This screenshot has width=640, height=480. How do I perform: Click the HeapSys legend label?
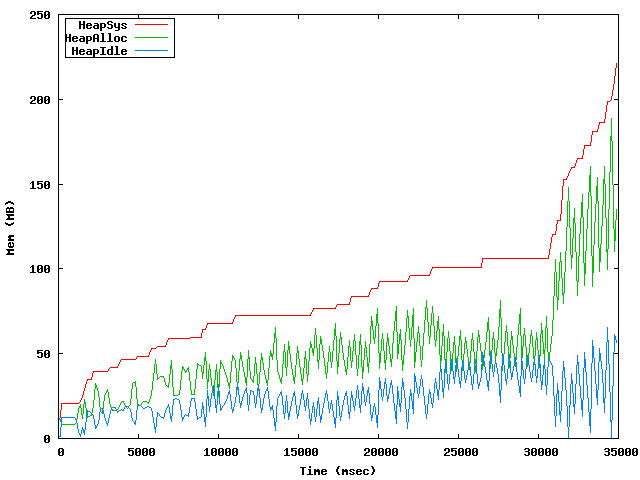(102, 25)
